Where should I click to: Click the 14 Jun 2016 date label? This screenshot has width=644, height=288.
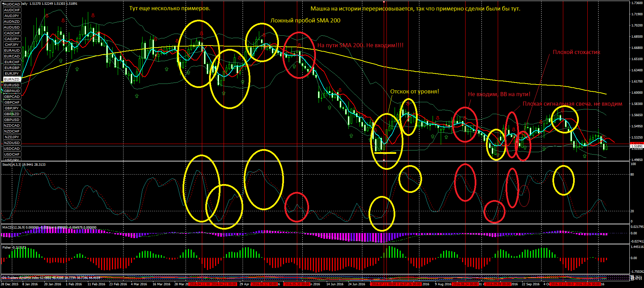pos(335,284)
